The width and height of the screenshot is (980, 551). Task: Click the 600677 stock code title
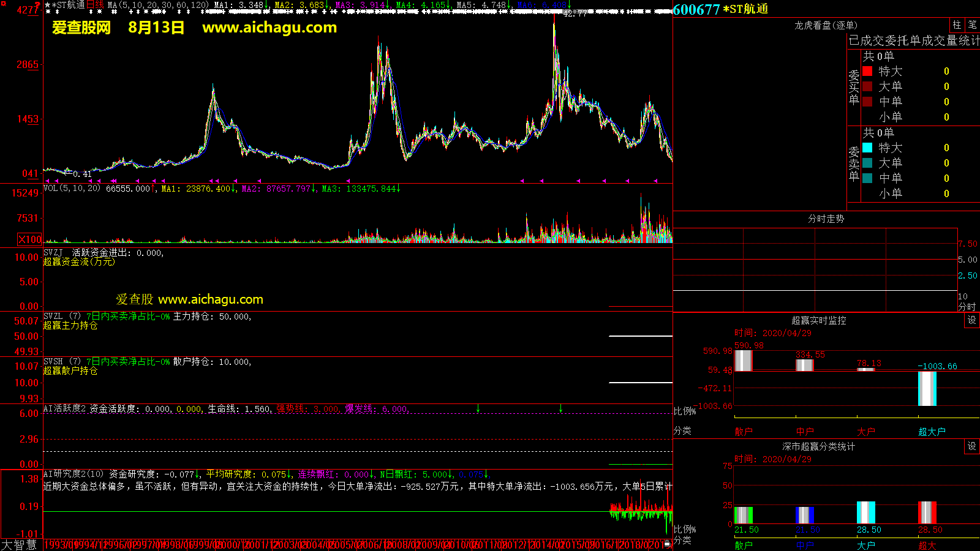tap(696, 9)
